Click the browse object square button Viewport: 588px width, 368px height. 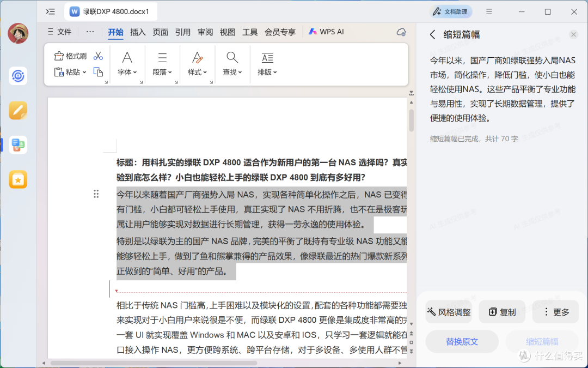click(x=412, y=342)
